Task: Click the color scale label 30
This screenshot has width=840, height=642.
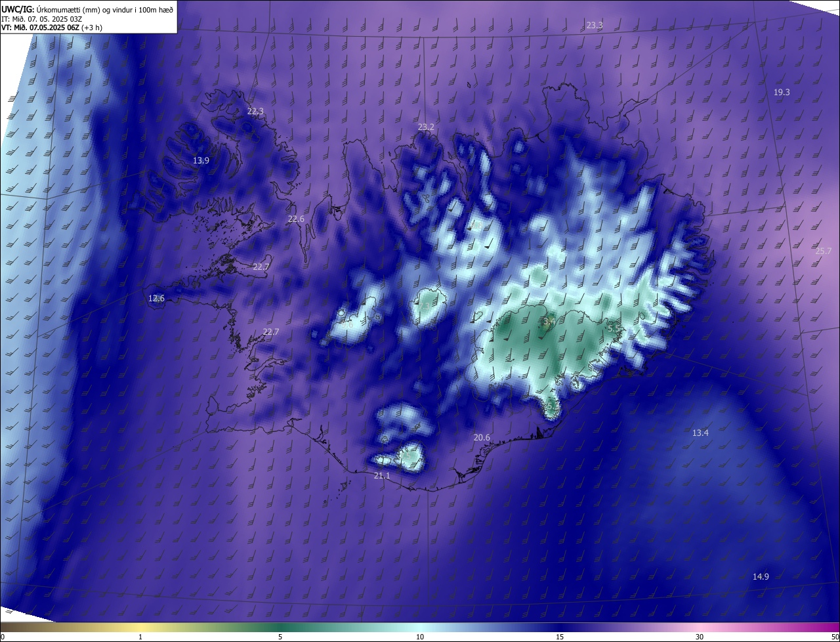Action: (700, 637)
